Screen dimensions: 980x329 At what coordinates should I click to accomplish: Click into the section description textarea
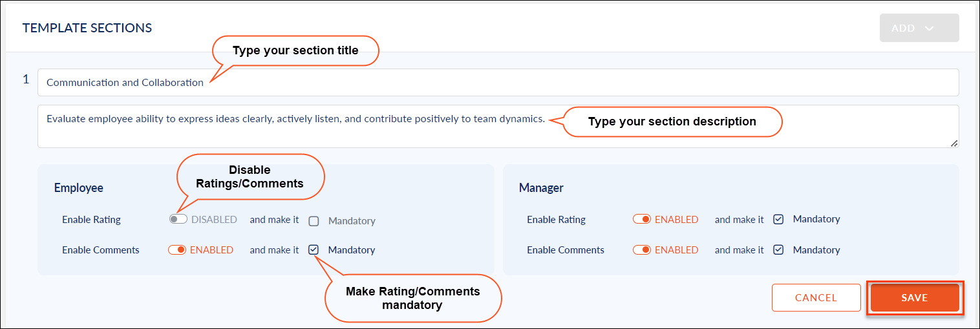[498, 126]
